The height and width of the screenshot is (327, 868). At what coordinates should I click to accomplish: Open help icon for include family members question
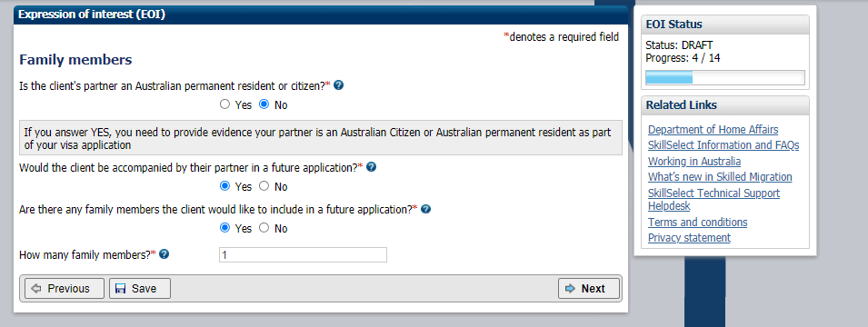pyautogui.click(x=426, y=209)
